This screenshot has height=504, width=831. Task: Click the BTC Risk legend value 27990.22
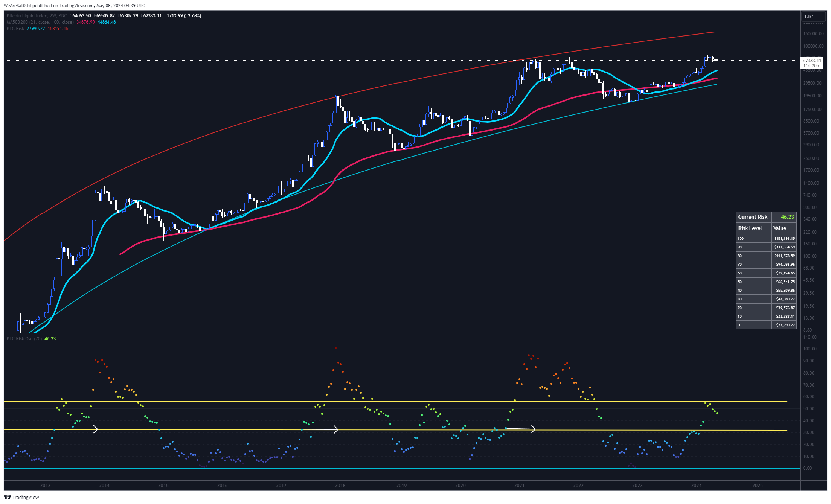[x=36, y=29]
